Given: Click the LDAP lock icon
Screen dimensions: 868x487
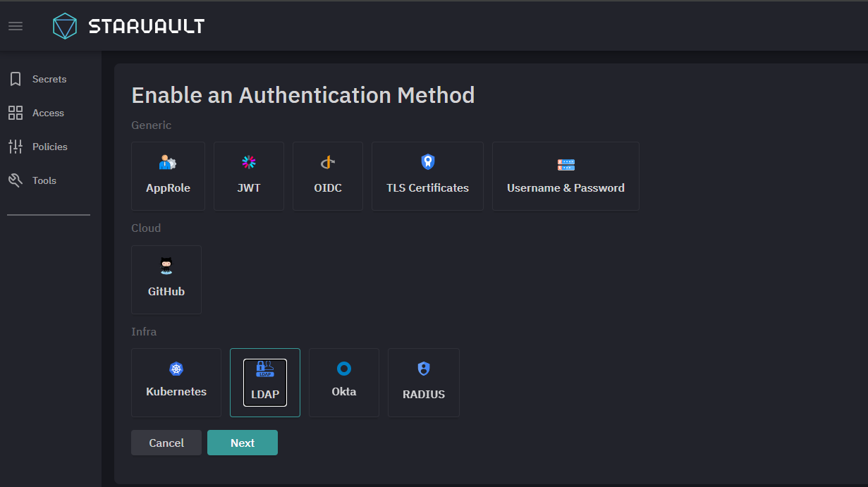Looking at the screenshot, I should click(265, 369).
